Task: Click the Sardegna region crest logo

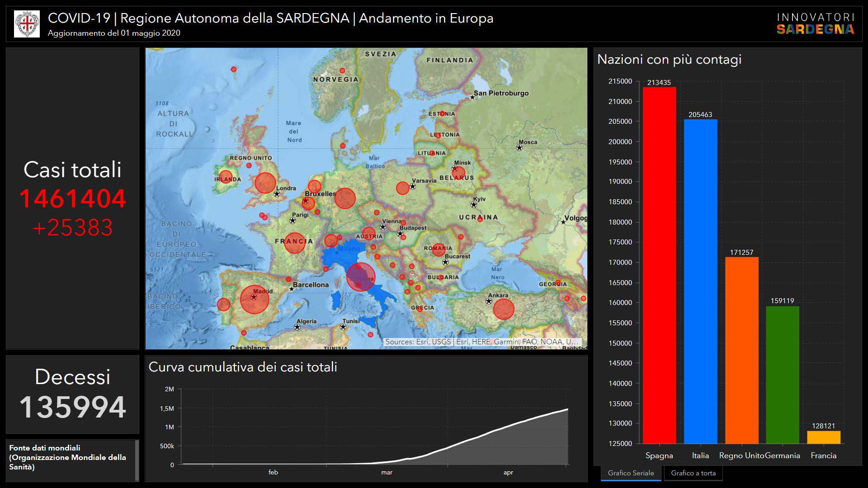Action: pyautogui.click(x=27, y=24)
